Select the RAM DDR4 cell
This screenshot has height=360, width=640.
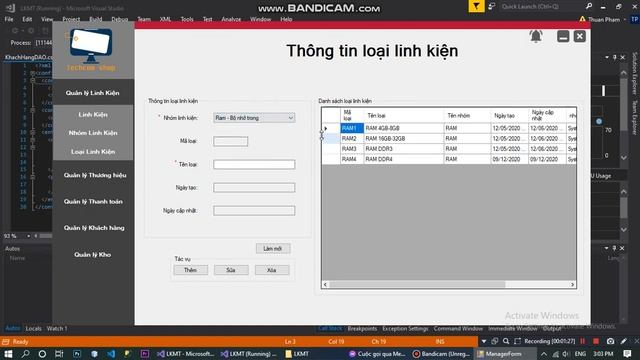[x=403, y=159]
